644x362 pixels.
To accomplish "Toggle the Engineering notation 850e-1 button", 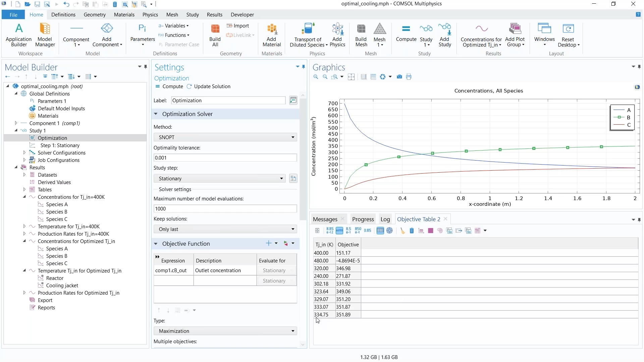I will coord(358,231).
